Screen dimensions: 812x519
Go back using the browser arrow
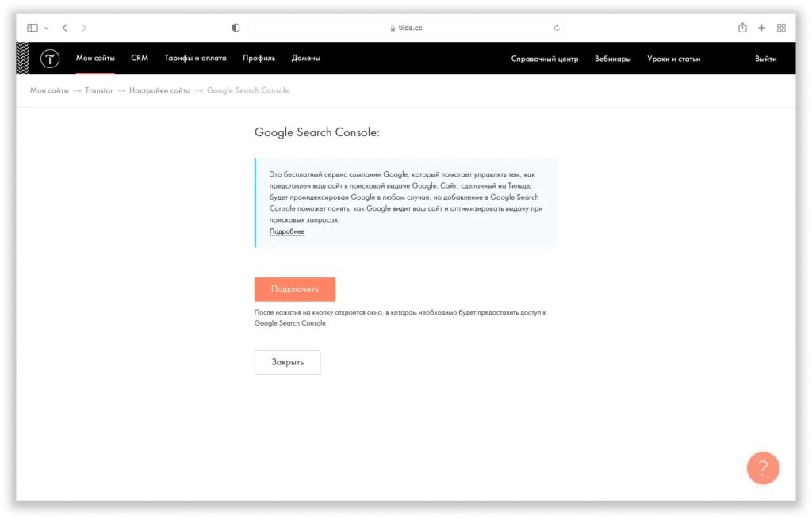65,28
